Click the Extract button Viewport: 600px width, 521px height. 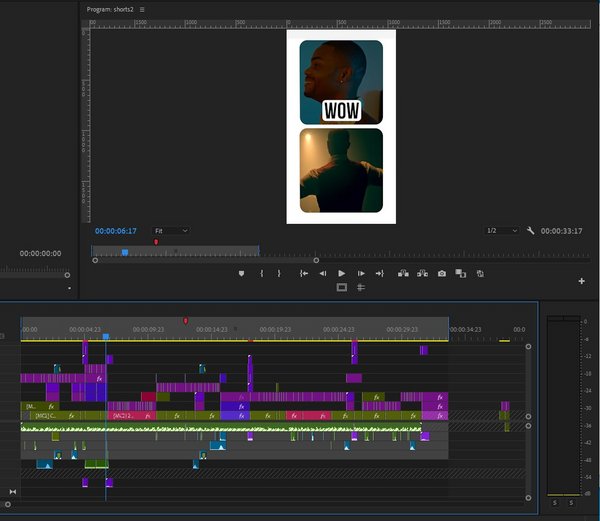click(x=422, y=274)
